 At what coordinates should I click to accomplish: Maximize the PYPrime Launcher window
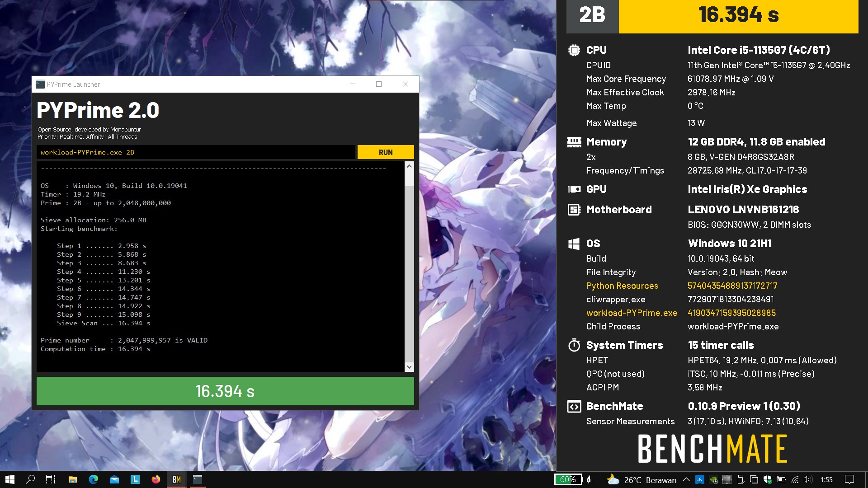tap(379, 84)
